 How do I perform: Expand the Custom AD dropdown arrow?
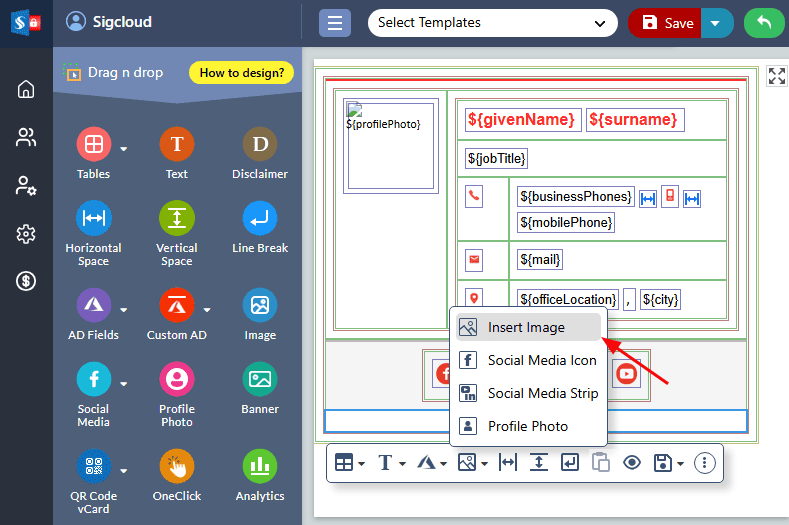(x=207, y=310)
